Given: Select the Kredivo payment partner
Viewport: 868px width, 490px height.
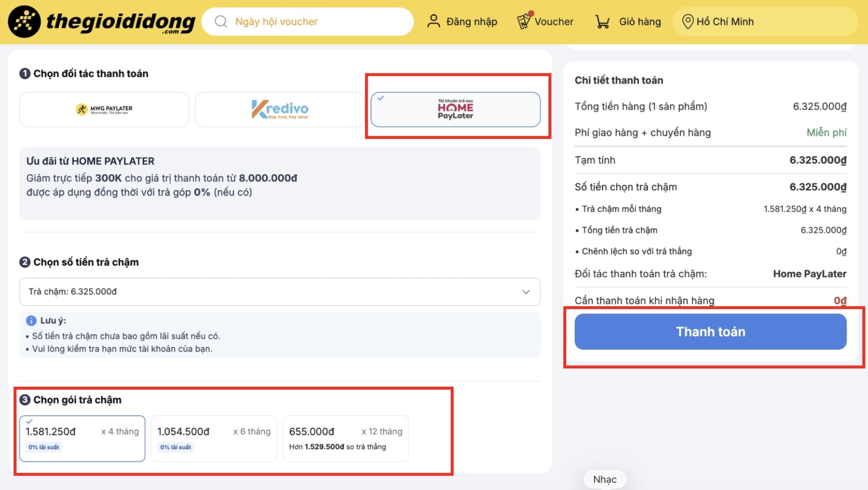Looking at the screenshot, I should pos(280,110).
